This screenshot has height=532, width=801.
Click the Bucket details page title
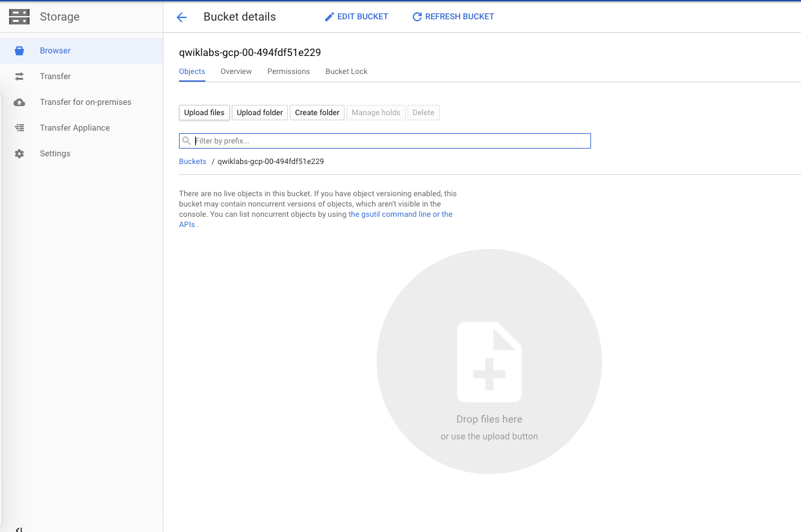tap(240, 17)
